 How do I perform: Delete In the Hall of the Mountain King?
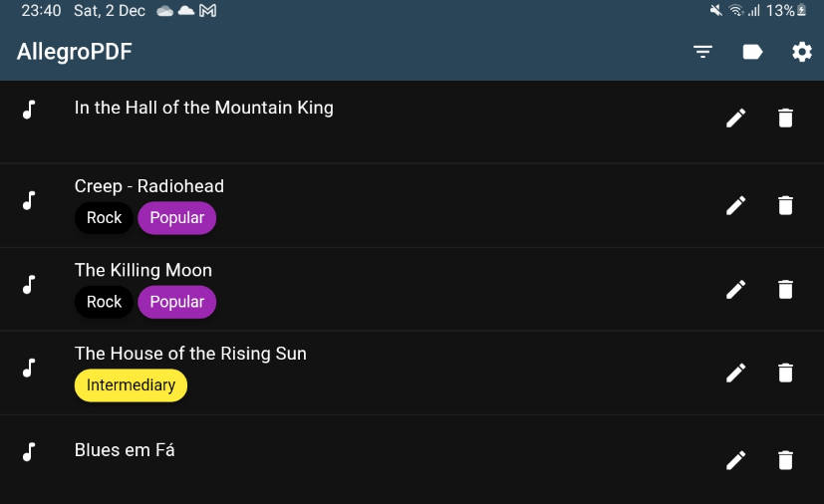785,118
